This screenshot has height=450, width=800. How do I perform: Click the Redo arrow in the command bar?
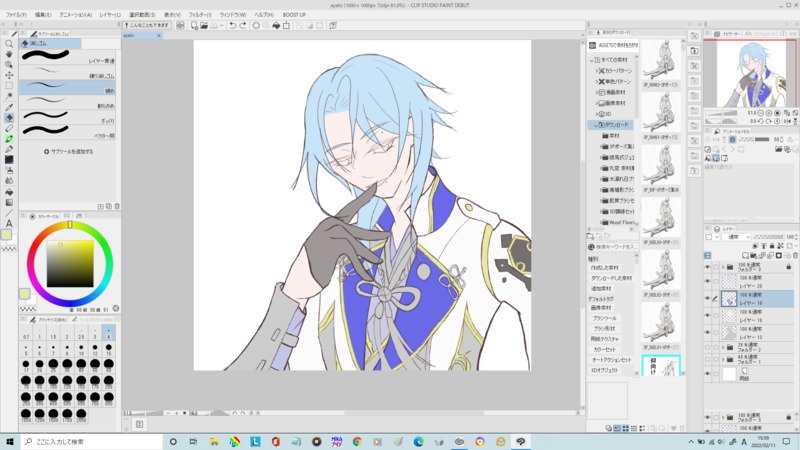point(243,26)
